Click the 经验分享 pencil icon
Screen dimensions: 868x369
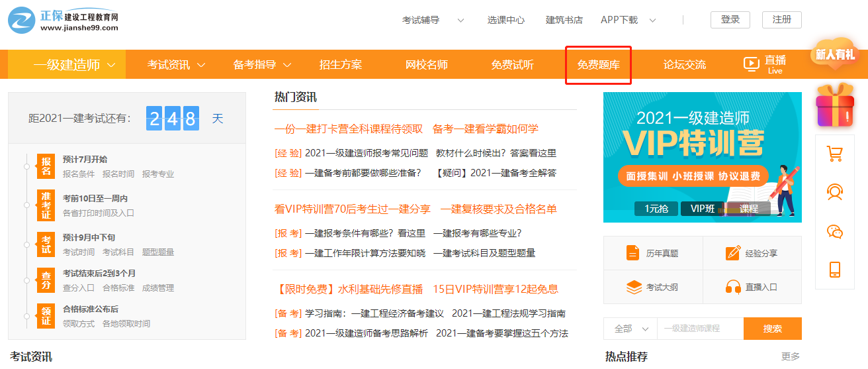point(732,253)
